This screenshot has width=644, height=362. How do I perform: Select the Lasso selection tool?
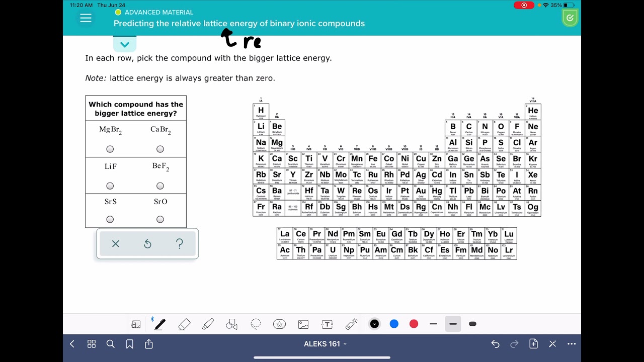pyautogui.click(x=256, y=324)
